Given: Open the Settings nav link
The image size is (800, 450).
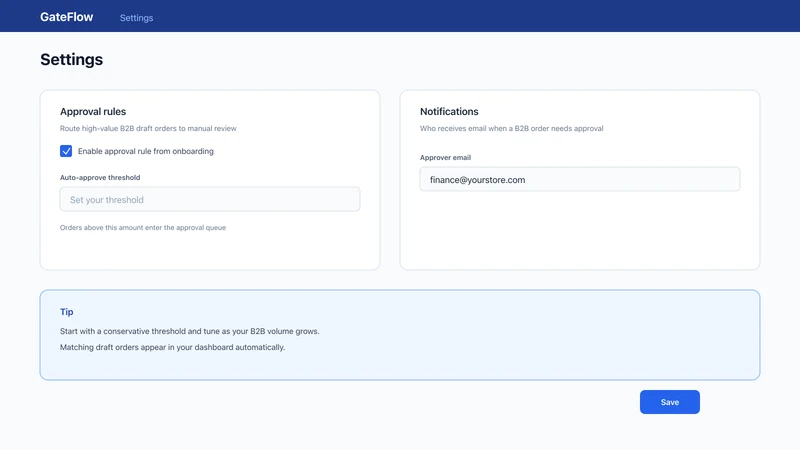Looking at the screenshot, I should coord(136,18).
